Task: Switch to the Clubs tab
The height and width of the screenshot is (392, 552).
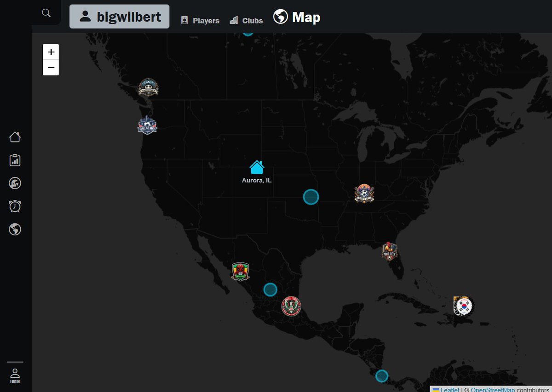Action: click(246, 21)
